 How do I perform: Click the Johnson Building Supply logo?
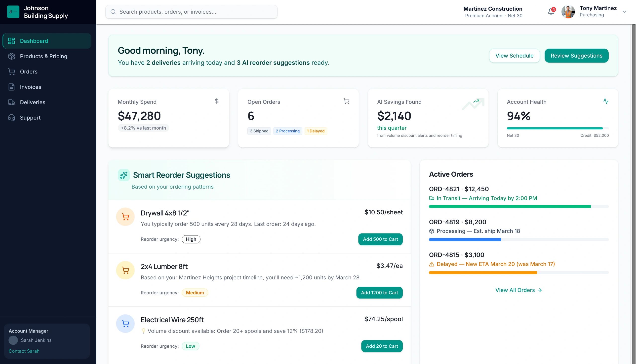[13, 11]
